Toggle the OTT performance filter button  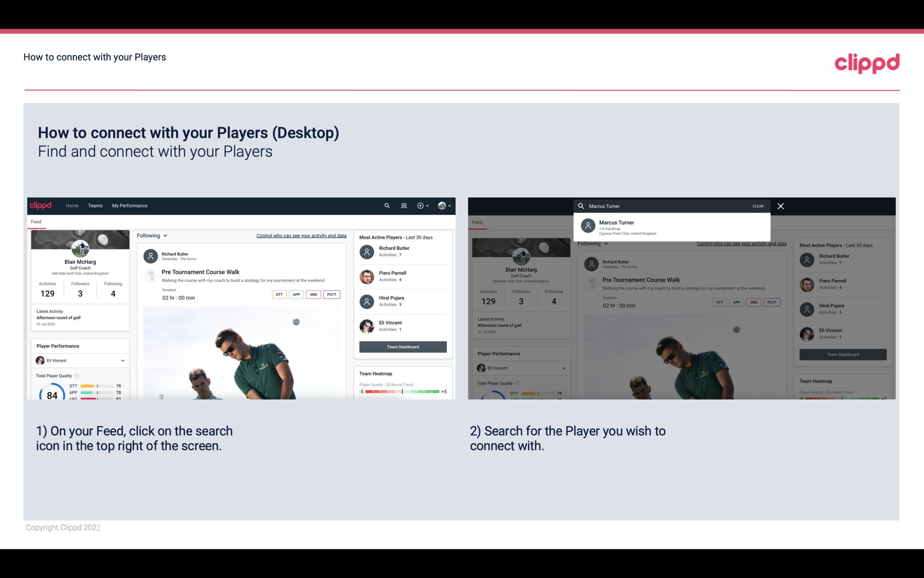tap(279, 293)
